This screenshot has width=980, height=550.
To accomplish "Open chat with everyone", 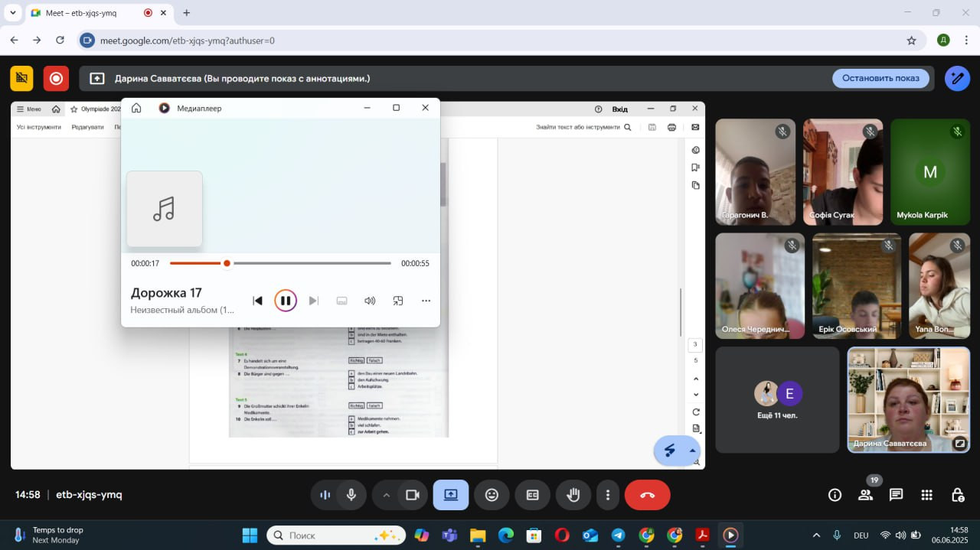I will pyautogui.click(x=897, y=495).
